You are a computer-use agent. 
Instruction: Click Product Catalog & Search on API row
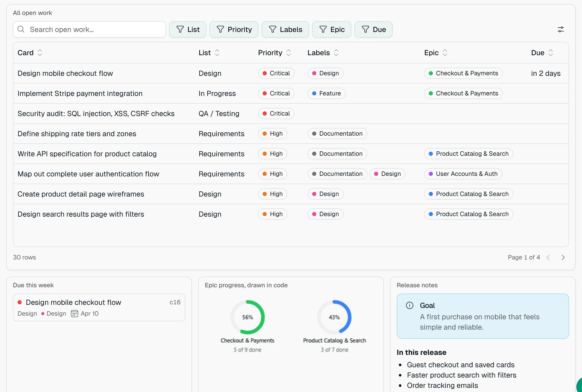pos(468,154)
